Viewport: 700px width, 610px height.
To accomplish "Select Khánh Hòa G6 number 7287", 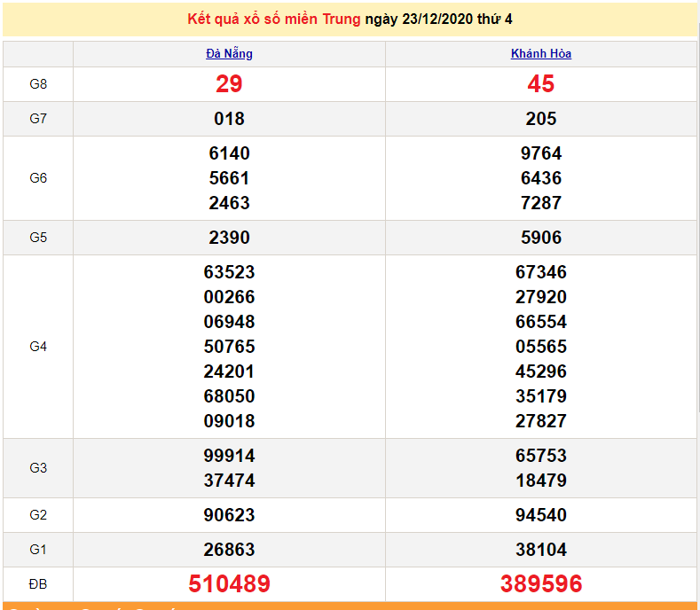I will [540, 203].
